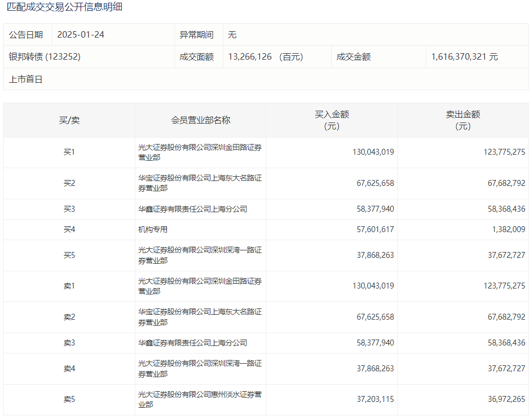The width and height of the screenshot is (532, 418).
Task: Click the 卖5 sell amount 36,972,265
Action: pyautogui.click(x=506, y=399)
